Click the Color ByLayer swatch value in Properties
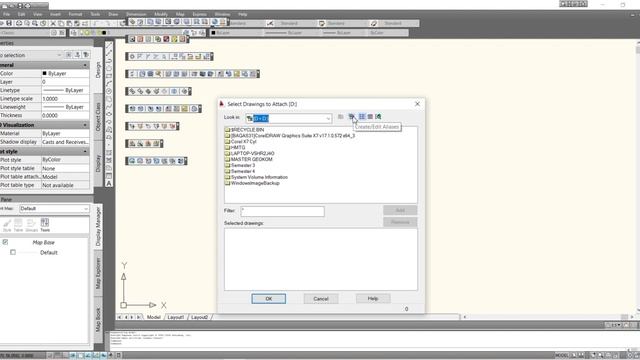 tap(65, 73)
